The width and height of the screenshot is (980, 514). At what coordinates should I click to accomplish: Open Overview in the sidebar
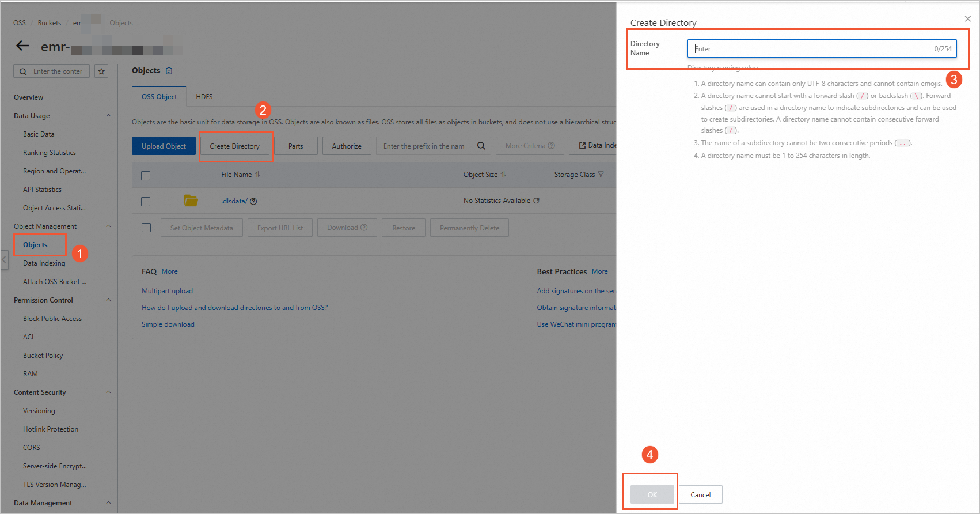point(29,97)
